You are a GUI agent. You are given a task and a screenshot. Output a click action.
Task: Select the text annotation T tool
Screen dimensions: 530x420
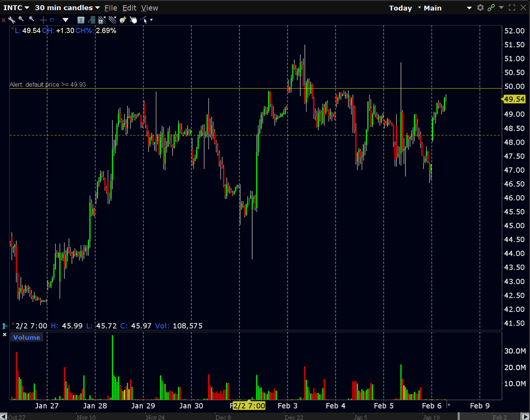tap(81, 20)
